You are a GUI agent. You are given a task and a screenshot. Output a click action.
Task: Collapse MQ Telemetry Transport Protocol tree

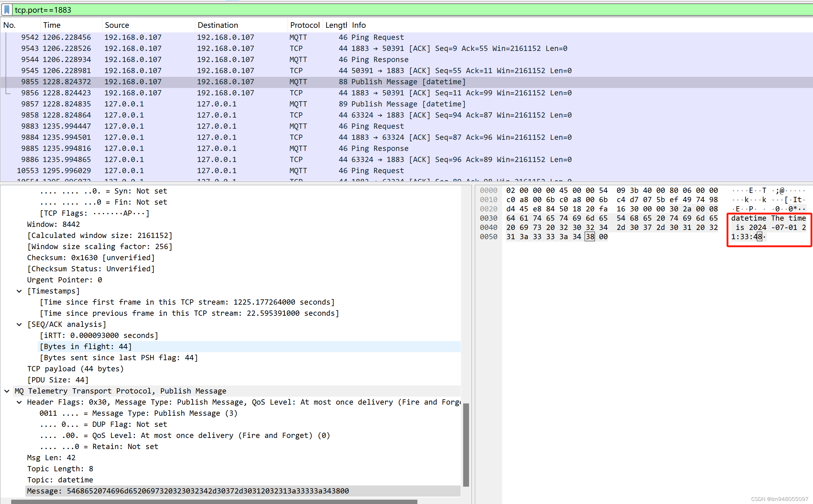pos(7,391)
